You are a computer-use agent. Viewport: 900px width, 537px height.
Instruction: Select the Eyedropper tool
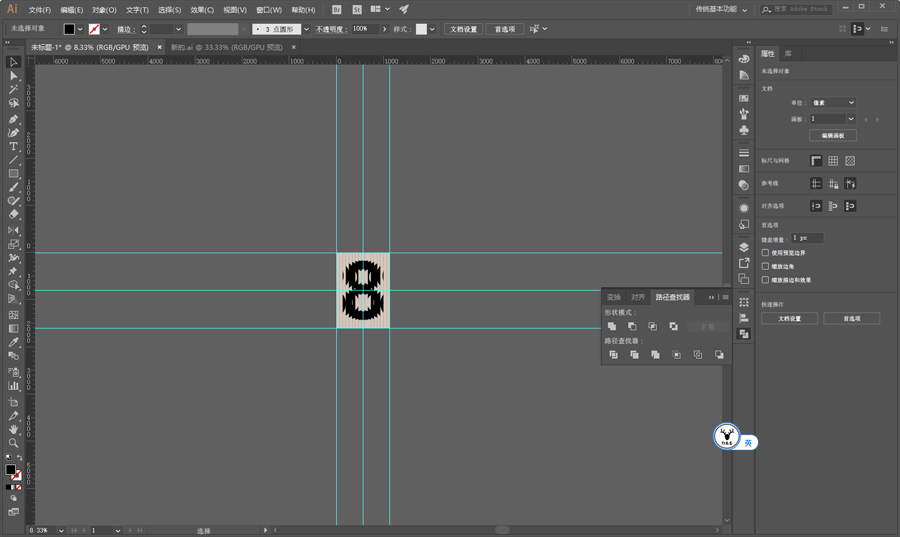click(x=13, y=343)
